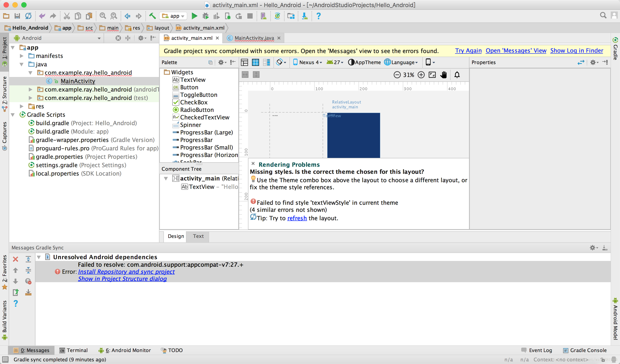Click the Debug app bug icon
The width and height of the screenshot is (620, 364).
pyautogui.click(x=205, y=16)
